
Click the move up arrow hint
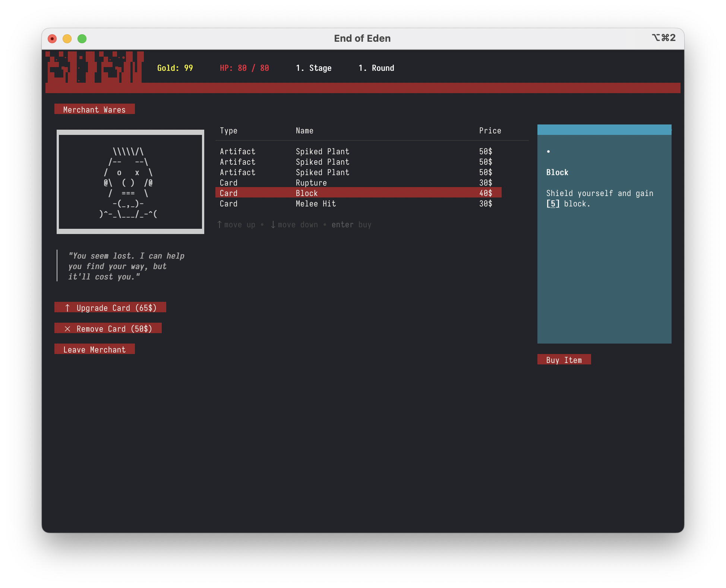pos(220,225)
